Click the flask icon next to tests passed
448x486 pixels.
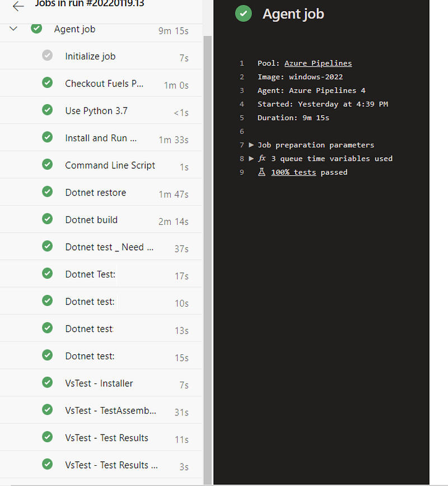tap(262, 172)
